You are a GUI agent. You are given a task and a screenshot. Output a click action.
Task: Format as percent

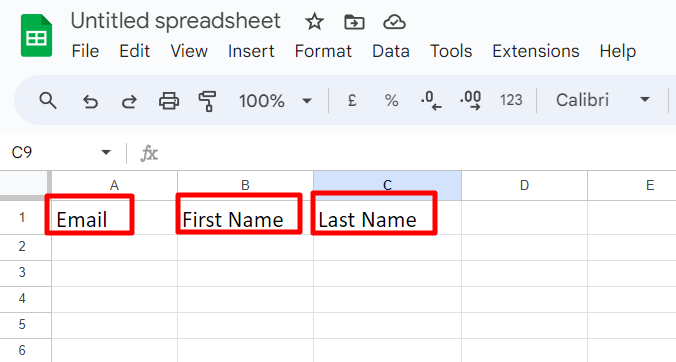point(391,101)
